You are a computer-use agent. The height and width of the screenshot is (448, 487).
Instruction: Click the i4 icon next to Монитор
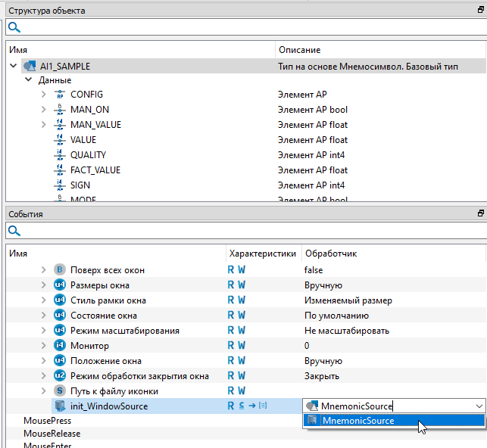click(60, 346)
